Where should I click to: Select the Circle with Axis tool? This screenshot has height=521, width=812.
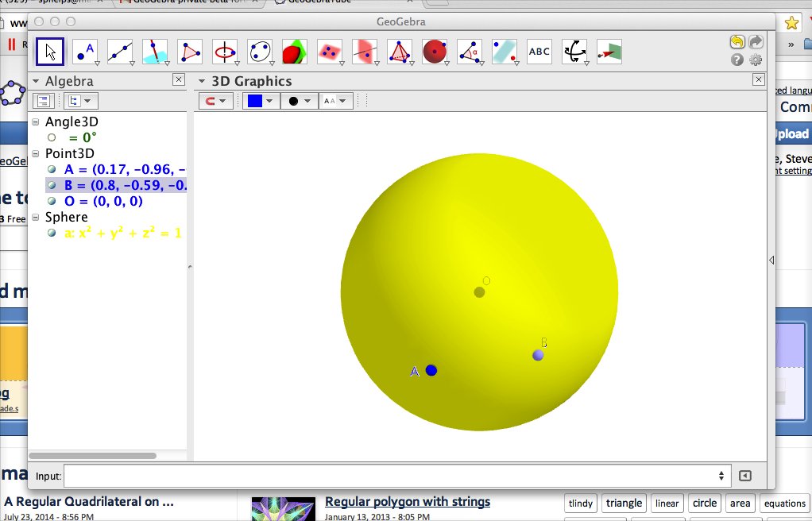[226, 52]
